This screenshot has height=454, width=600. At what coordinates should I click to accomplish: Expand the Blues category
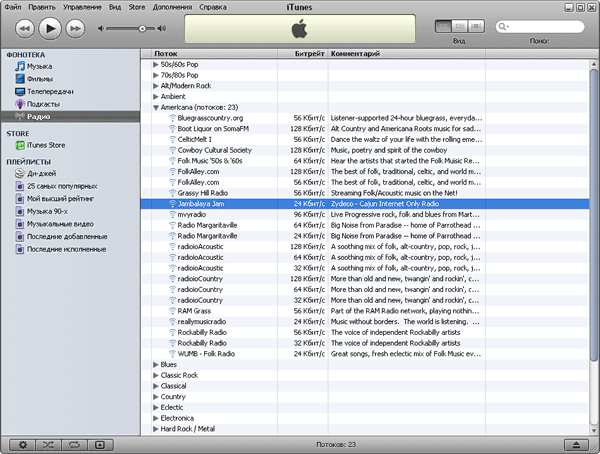[156, 364]
